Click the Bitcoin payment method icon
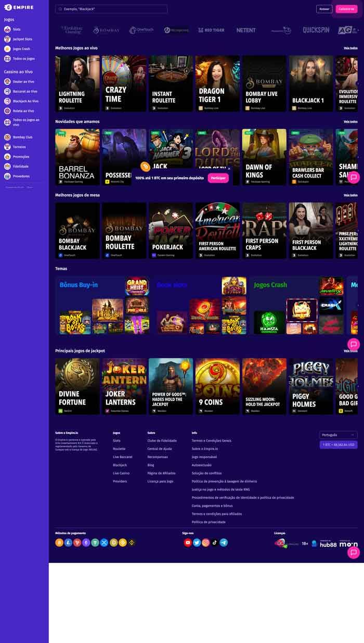The width and height of the screenshot is (364, 643). click(x=59, y=543)
